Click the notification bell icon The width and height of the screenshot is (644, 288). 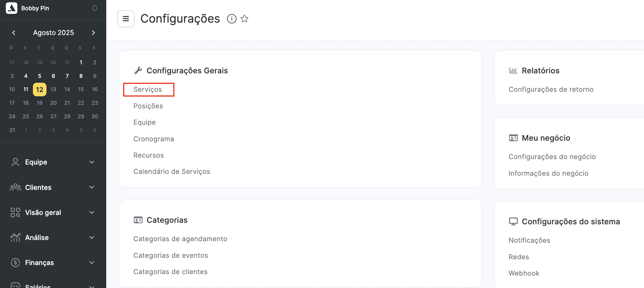coord(94,8)
